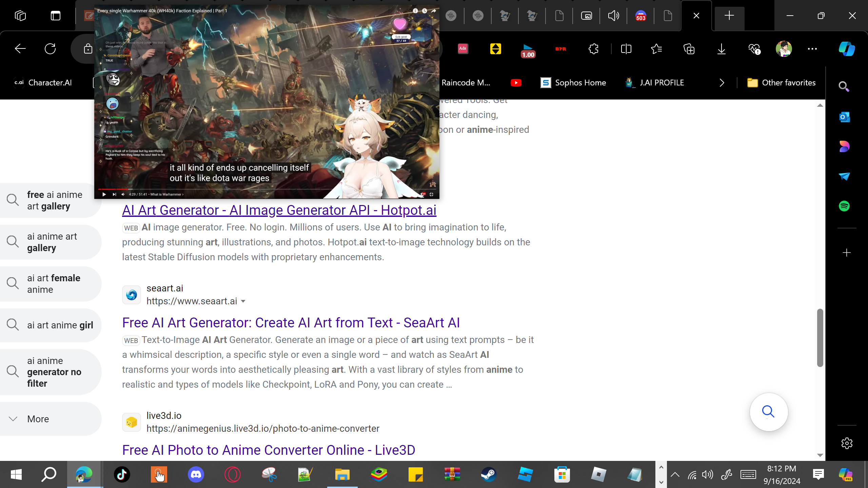View site information lock icon
Screen dimensions: 868x488
(x=88, y=49)
